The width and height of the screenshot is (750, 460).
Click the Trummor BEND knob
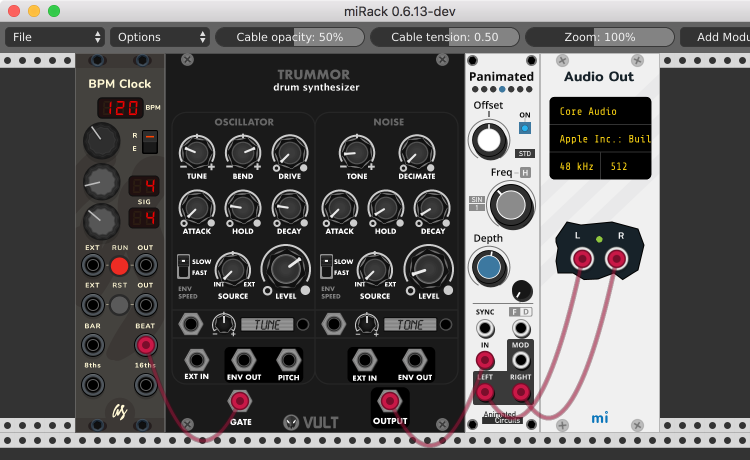[243, 153]
